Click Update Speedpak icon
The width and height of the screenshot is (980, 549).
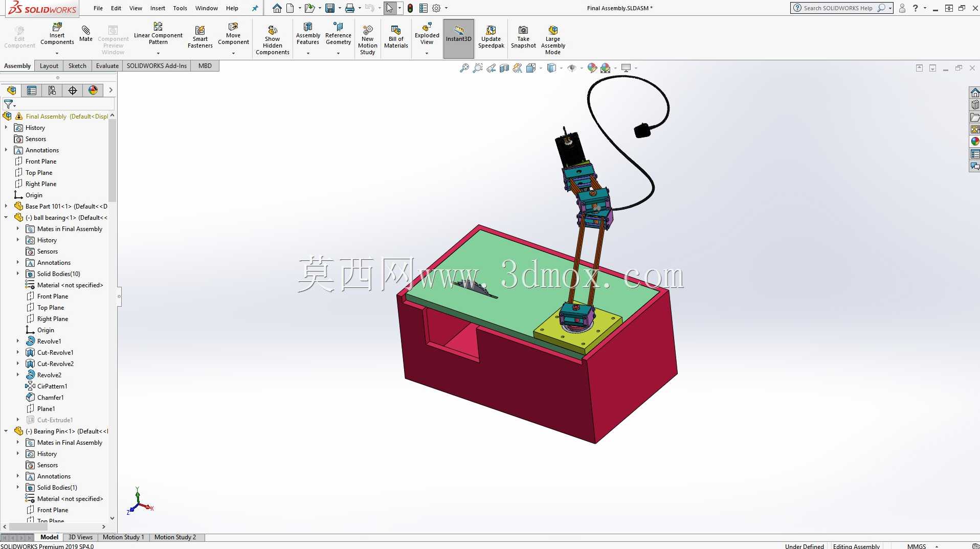(491, 37)
